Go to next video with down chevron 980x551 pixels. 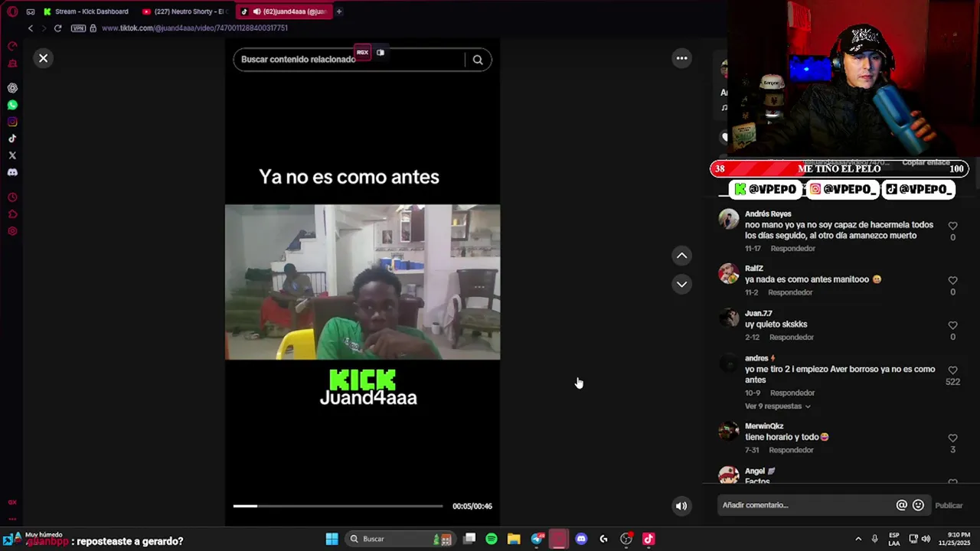[681, 284]
